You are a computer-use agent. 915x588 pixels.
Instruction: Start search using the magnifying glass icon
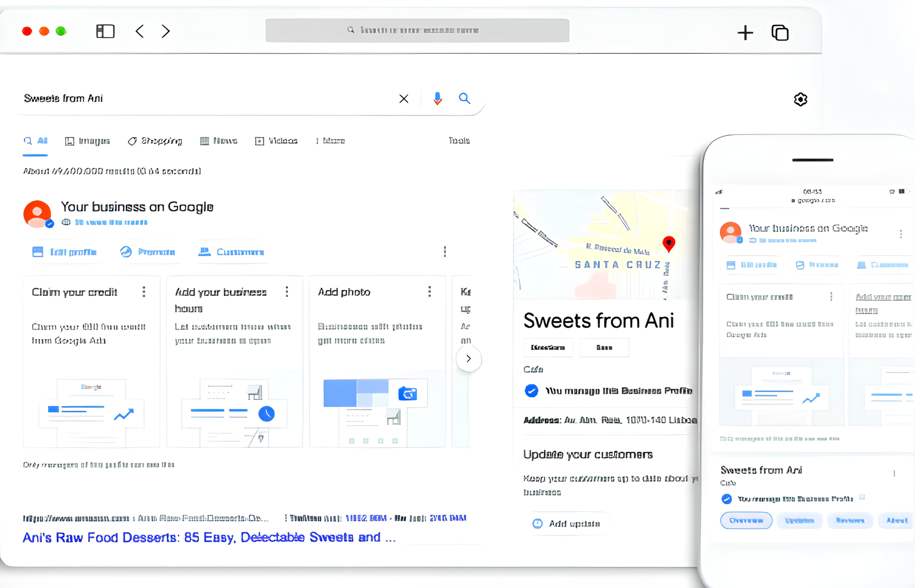(x=464, y=98)
